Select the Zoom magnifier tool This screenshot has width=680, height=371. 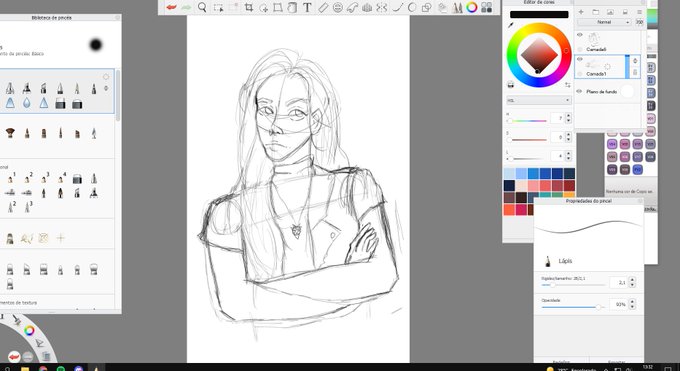pos(202,7)
